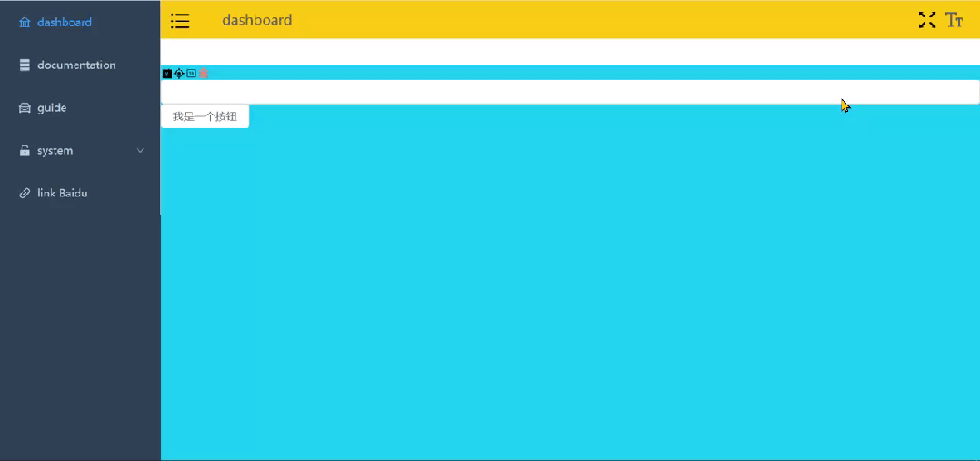The width and height of the screenshot is (980, 461).
Task: Expand the system submenu chevron
Action: pos(140,151)
